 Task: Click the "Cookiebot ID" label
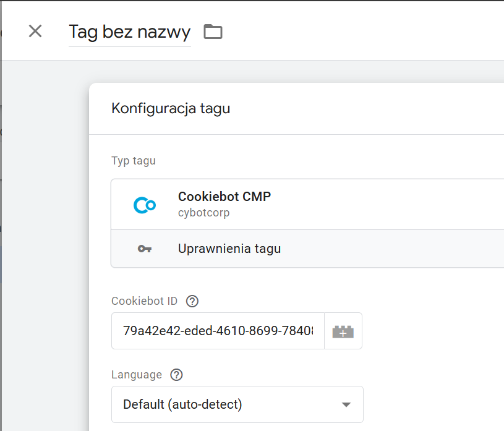[144, 301]
